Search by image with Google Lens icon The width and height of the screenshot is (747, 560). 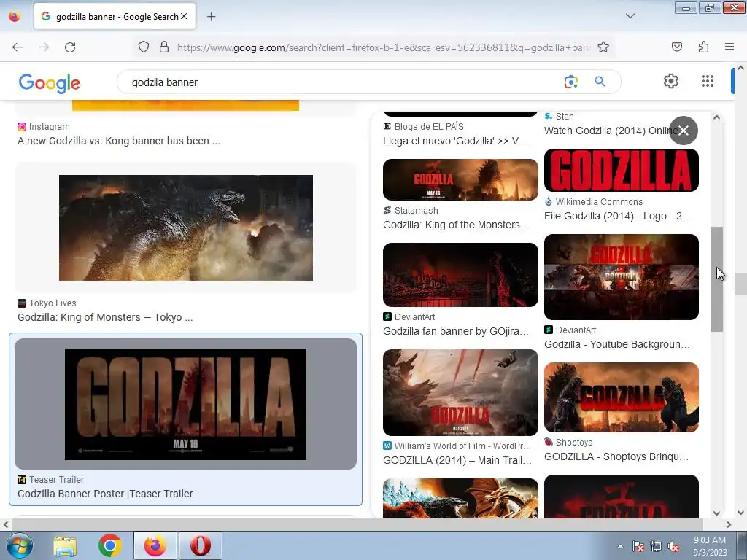[570, 82]
